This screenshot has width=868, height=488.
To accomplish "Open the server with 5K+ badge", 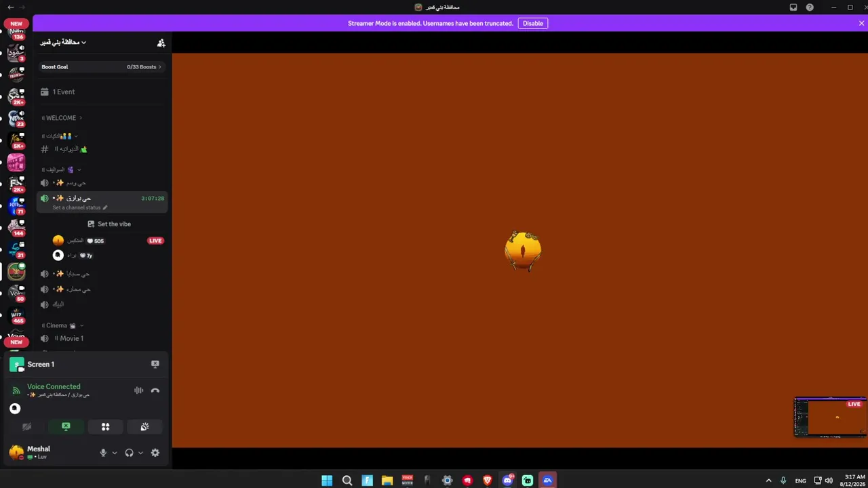I will tap(16, 141).
